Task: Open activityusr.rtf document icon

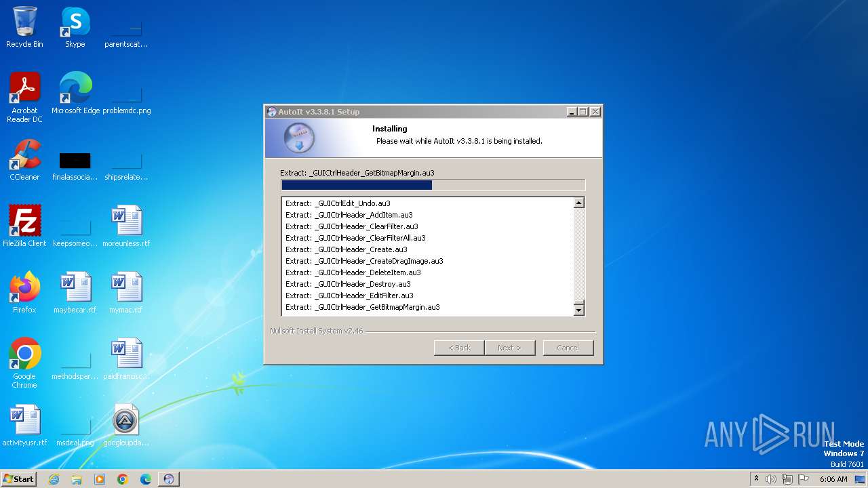Action: 24,425
